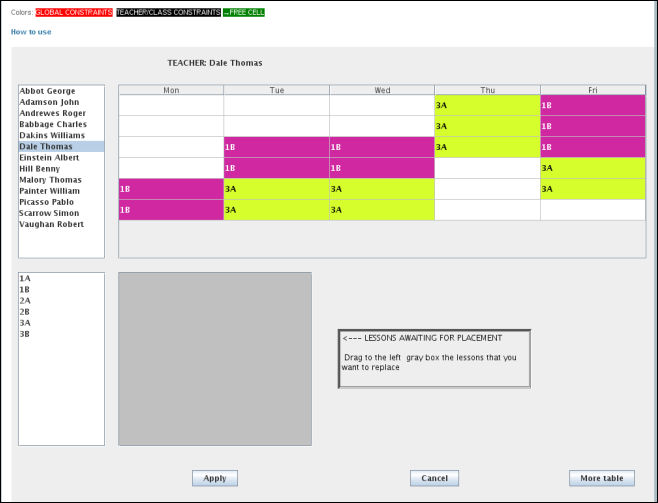Select Wednesday sixth period 3A lesson
Screen dimensions: 658x503
[382, 210]
